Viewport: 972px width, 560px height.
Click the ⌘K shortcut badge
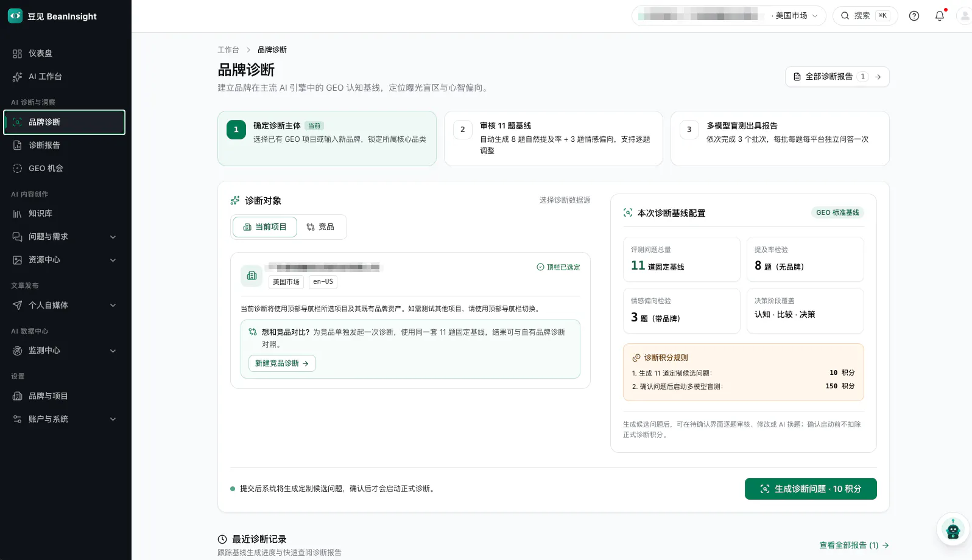point(882,16)
